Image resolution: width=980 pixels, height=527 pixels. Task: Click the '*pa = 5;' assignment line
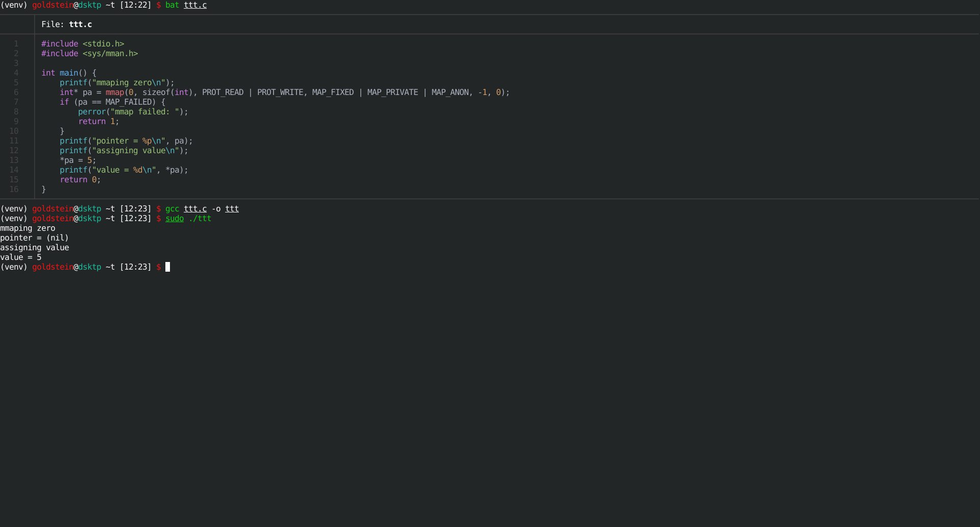pos(78,160)
